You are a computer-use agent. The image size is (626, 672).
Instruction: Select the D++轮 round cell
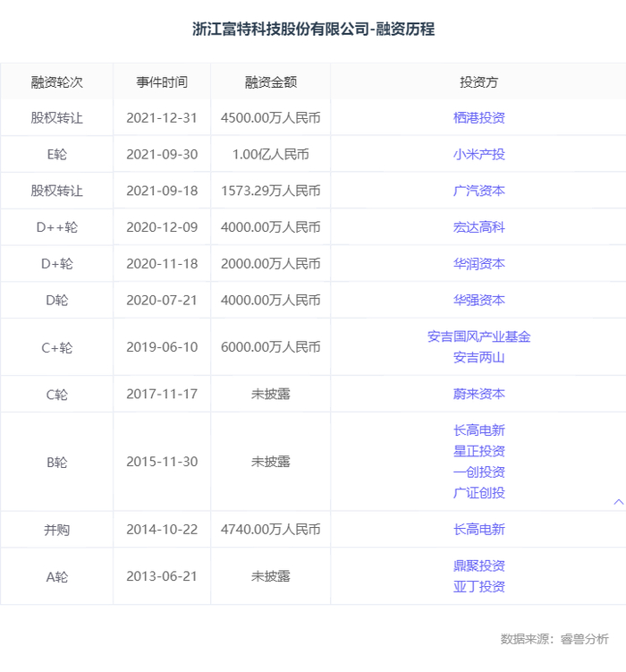(56, 227)
